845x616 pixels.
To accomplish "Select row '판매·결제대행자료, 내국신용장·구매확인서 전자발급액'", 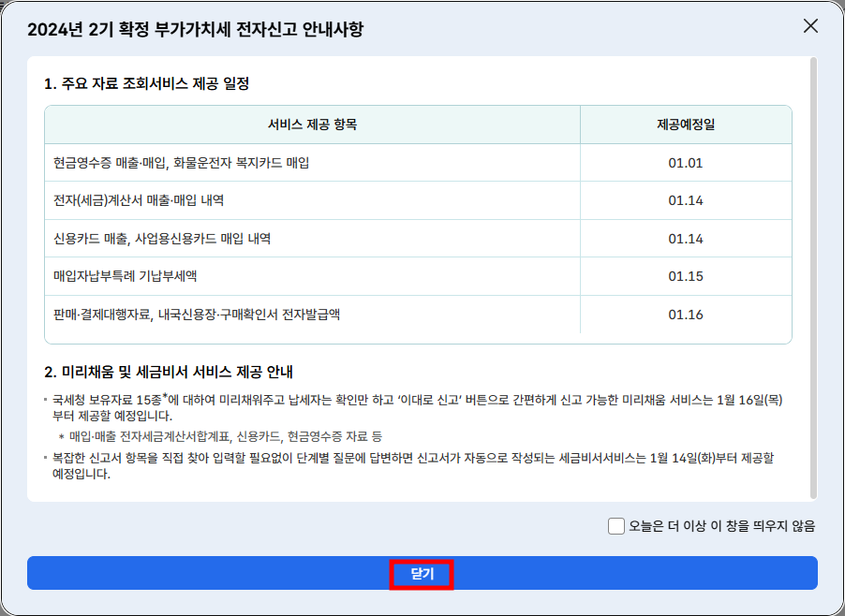I will pyautogui.click(x=418, y=315).
